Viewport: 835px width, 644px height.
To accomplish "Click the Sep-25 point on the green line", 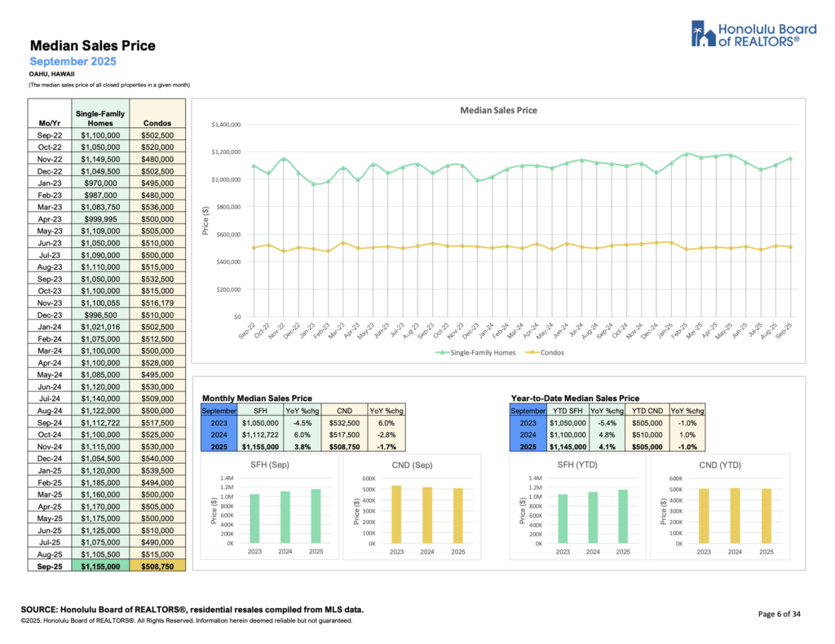I will pyautogui.click(x=791, y=159).
